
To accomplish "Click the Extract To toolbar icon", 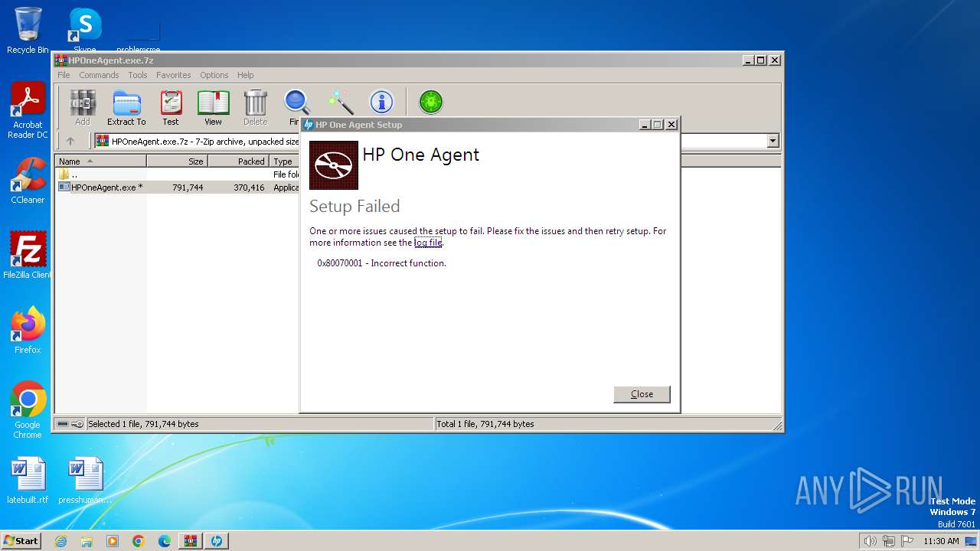I will coord(126,107).
